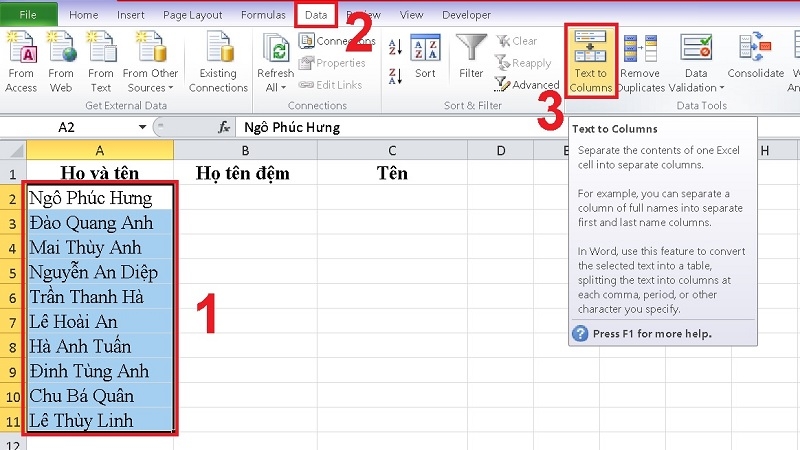Screen dimensions: 800x450
Task: Click the Data Validation icon
Action: [x=696, y=48]
